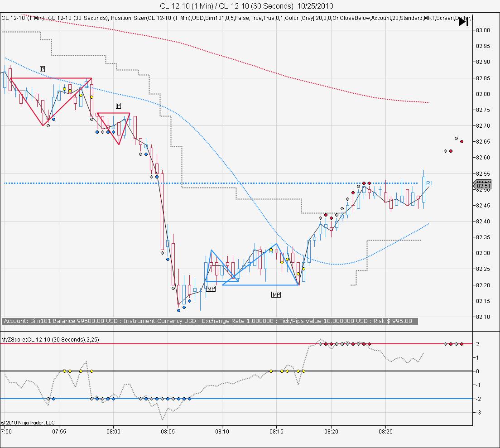Image resolution: width=500 pixels, height=448 pixels.
Task: Select the black zero ZScore line
Action: [236, 371]
